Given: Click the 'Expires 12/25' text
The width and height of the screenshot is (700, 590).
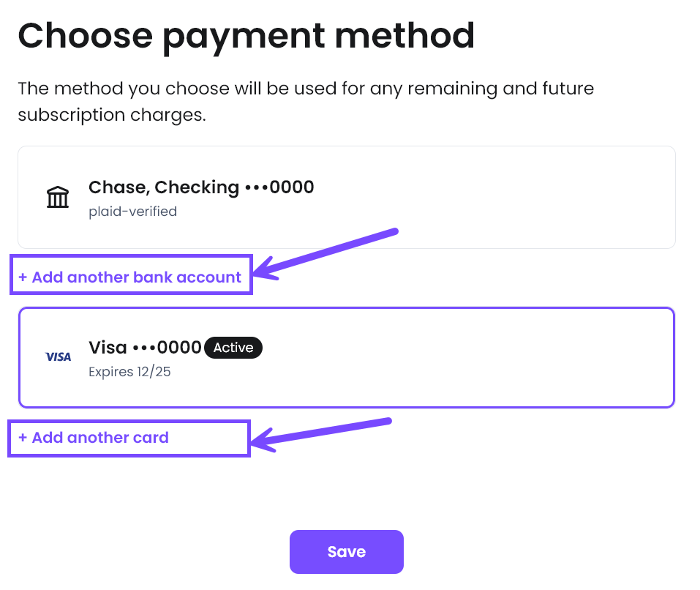Looking at the screenshot, I should (129, 372).
